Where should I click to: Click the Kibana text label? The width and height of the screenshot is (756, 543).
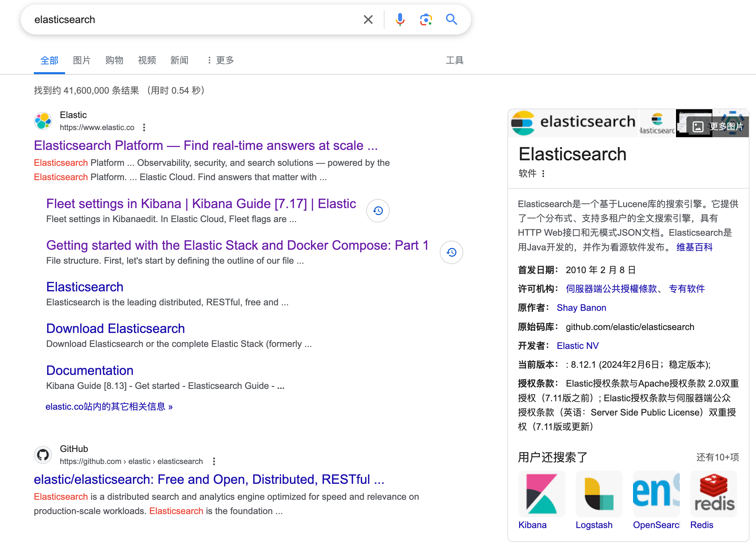click(x=532, y=525)
